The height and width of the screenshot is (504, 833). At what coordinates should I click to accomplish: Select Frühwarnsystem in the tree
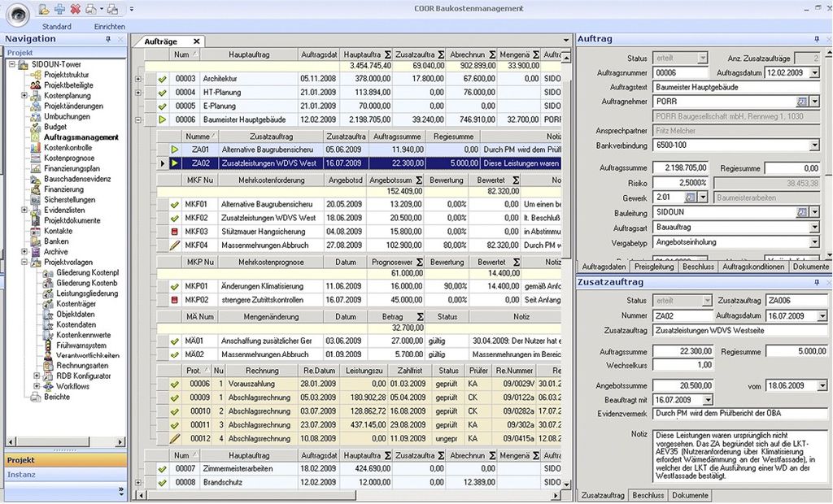81,345
